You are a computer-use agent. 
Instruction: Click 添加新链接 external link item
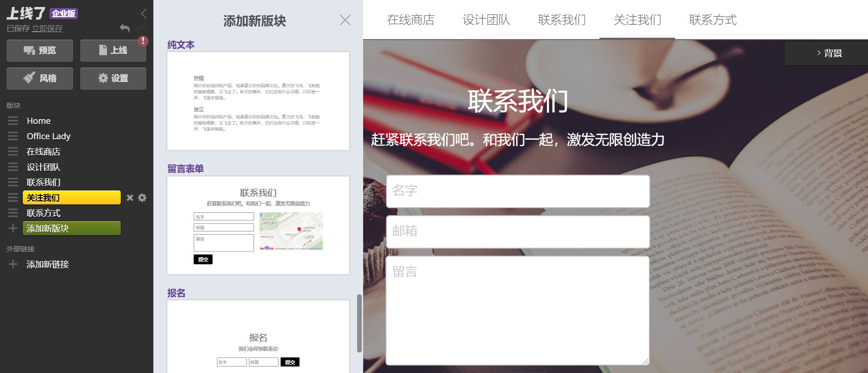(48, 264)
